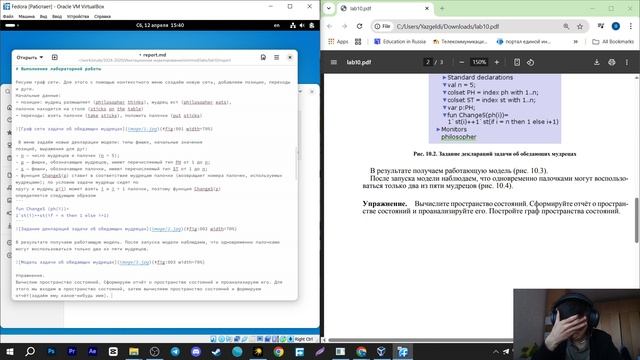The image size is (640, 360).
Task: Click the save document icon in editor
Action: pos(263,58)
